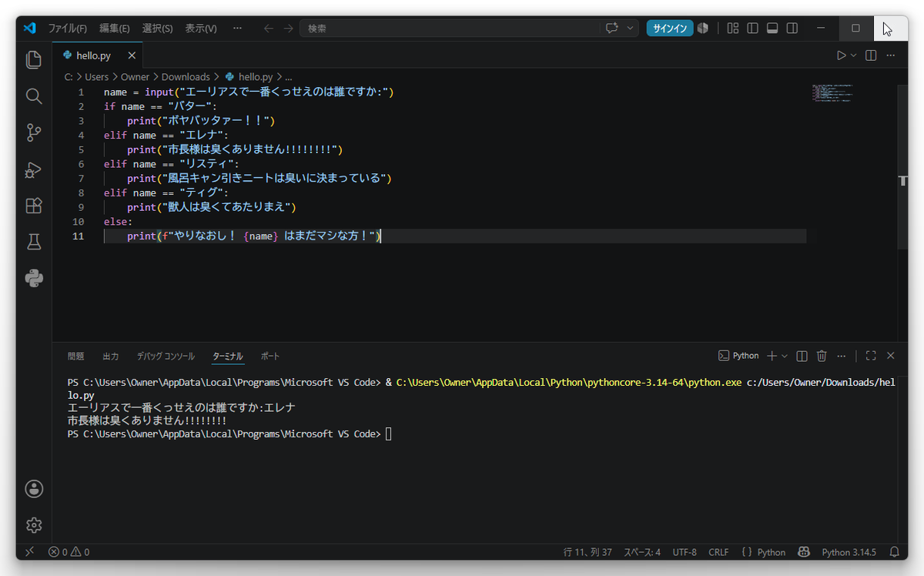The width and height of the screenshot is (924, 576).
Task: Open terminal panel More Actions ellipsis
Action: pos(842,356)
